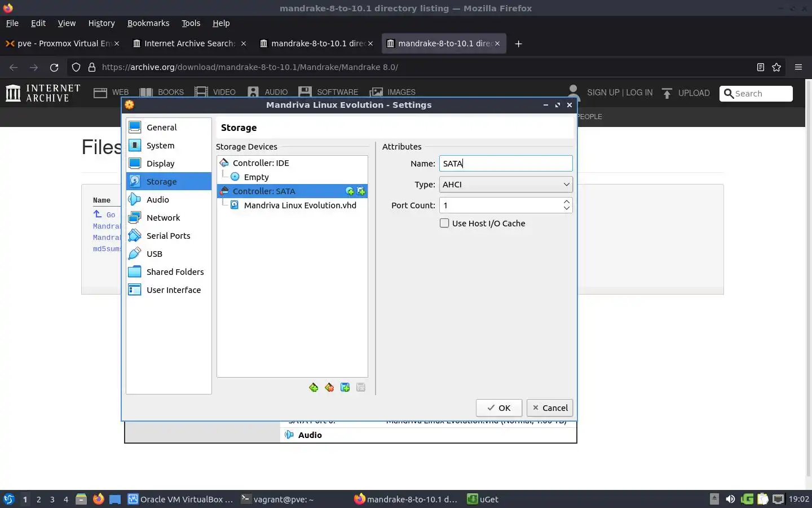Click the file manager icon in taskbar launcher
This screenshot has width=812, height=508.
[x=81, y=499]
